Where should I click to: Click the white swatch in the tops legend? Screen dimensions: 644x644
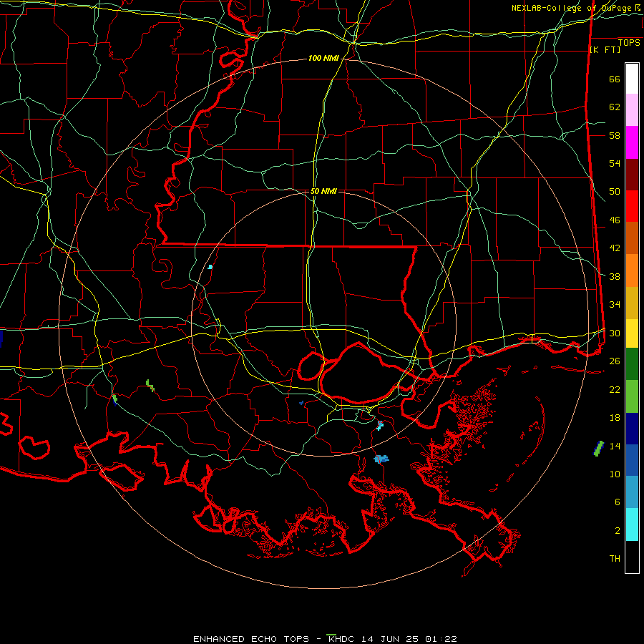coord(632,79)
